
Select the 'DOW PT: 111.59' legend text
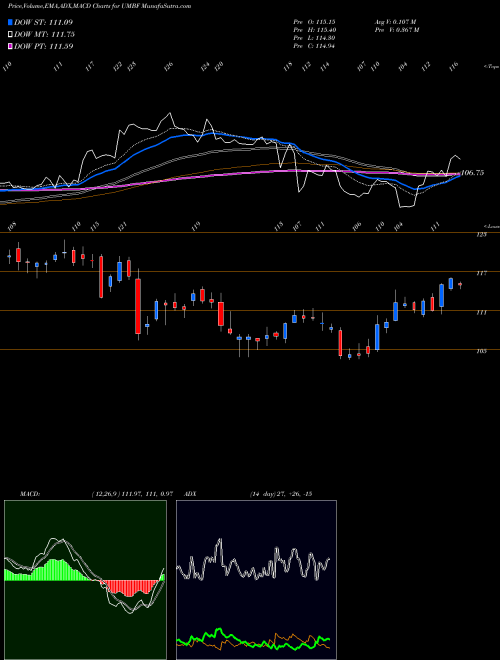pyautogui.click(x=44, y=46)
